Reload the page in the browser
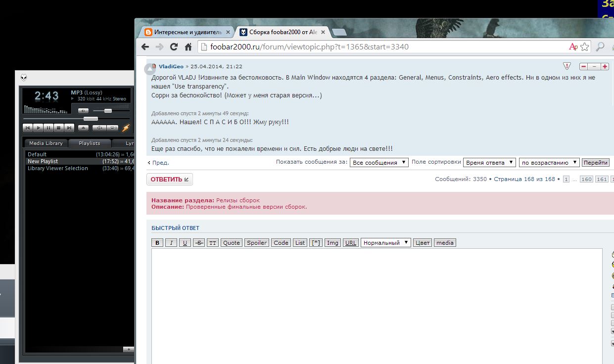The image size is (614, 364). click(174, 47)
